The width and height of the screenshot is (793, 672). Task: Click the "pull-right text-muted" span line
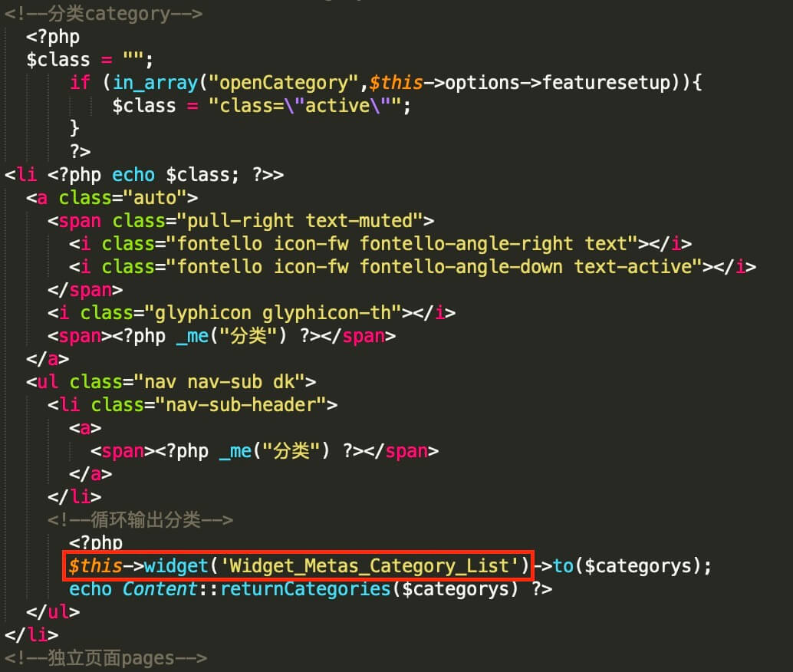point(241,221)
